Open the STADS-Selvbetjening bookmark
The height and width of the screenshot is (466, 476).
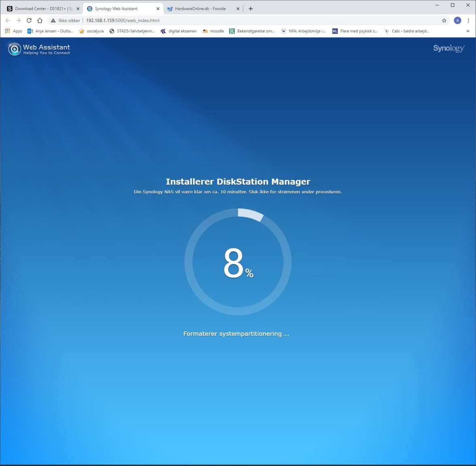(x=132, y=31)
